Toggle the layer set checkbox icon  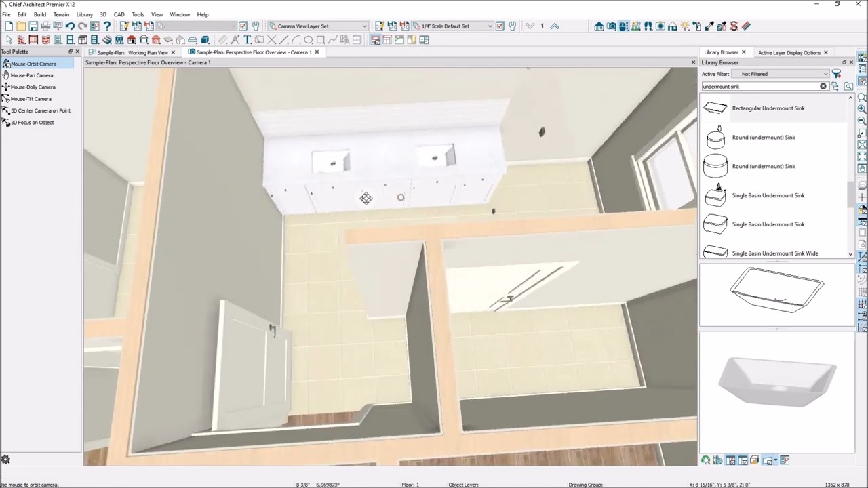[243, 26]
